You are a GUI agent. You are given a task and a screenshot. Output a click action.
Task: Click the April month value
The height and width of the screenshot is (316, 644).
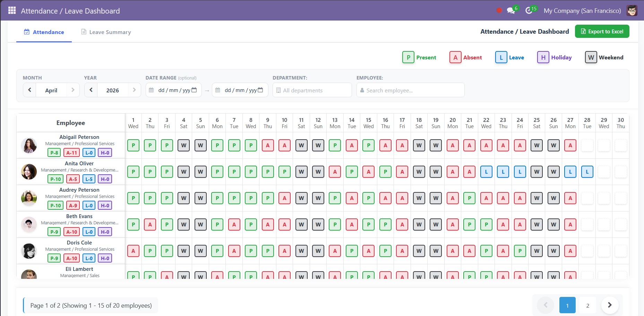pos(51,90)
